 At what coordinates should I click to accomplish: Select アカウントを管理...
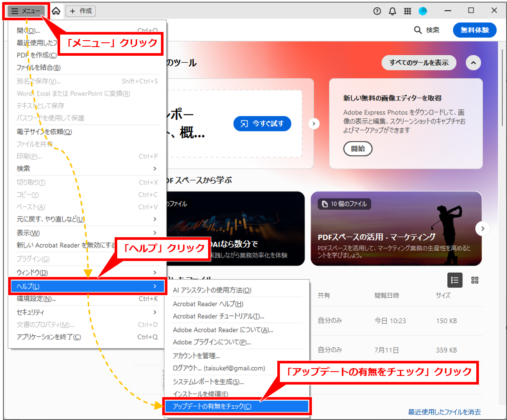coord(237,356)
